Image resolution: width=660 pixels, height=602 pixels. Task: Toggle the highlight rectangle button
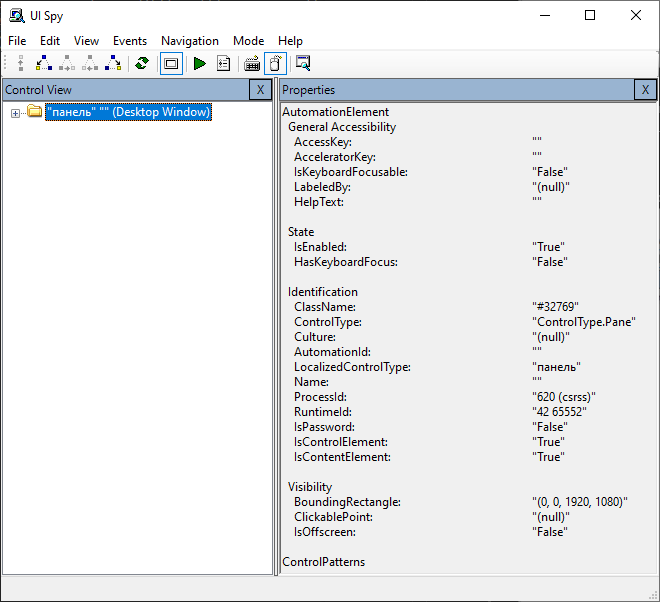pos(171,63)
